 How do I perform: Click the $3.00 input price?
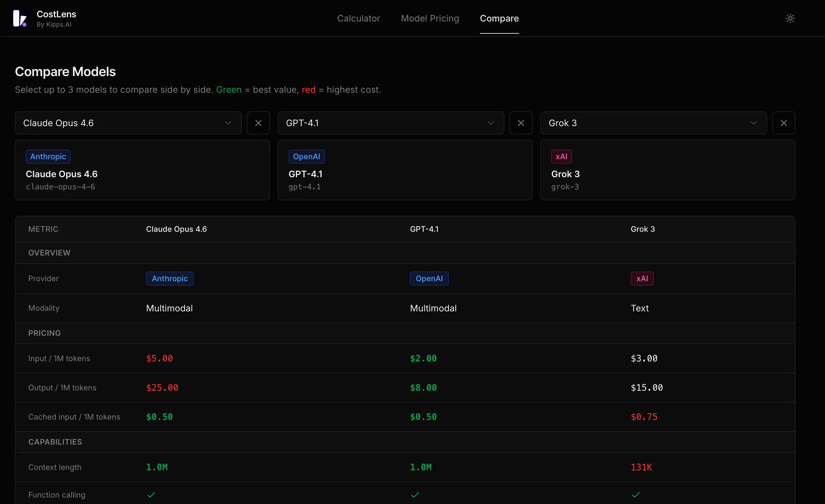pyautogui.click(x=644, y=358)
